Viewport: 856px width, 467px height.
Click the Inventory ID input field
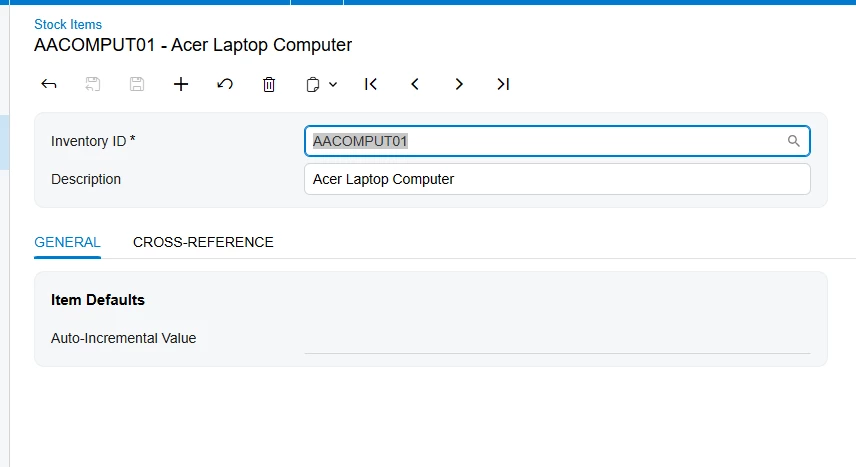557,141
